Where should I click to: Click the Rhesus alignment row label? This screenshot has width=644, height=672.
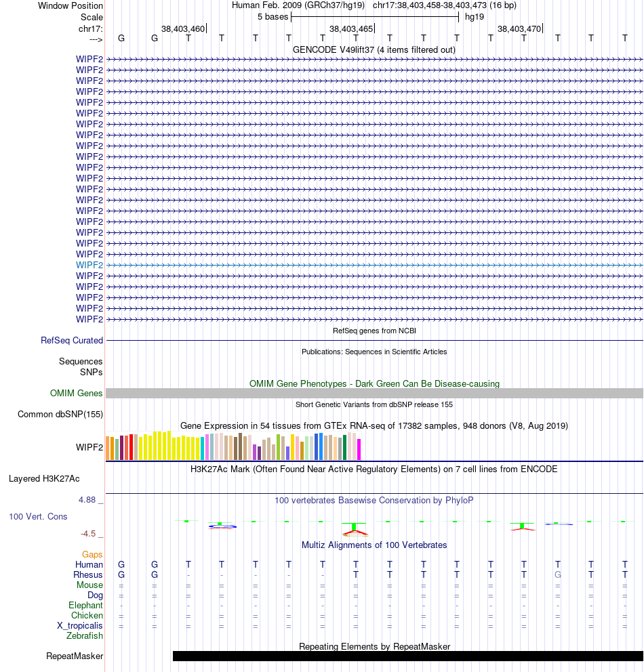click(x=88, y=574)
